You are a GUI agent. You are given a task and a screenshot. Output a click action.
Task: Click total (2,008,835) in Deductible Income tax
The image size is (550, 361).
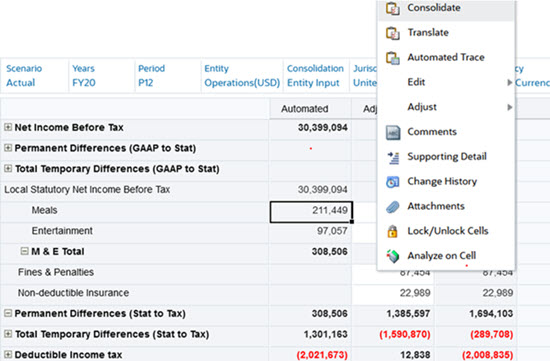(475, 355)
